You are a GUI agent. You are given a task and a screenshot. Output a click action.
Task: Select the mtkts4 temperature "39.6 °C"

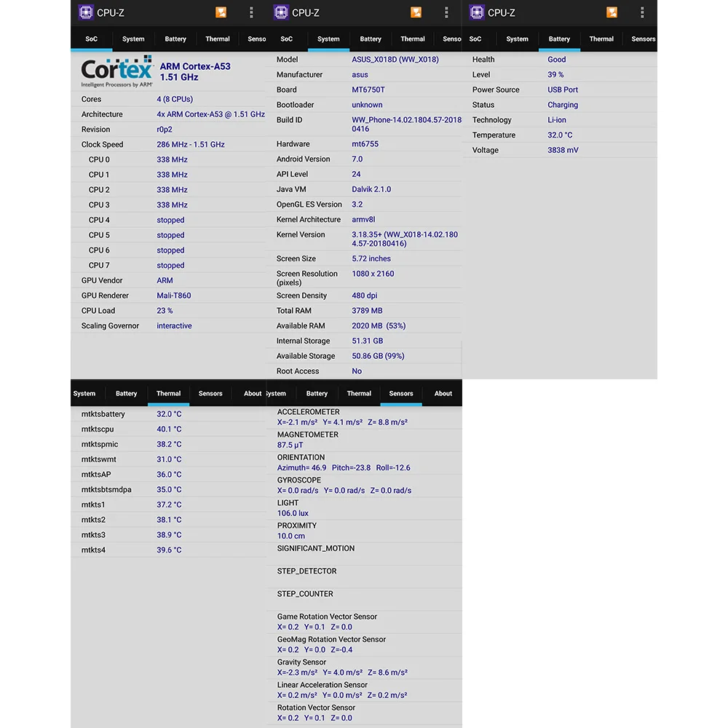pyautogui.click(x=169, y=550)
